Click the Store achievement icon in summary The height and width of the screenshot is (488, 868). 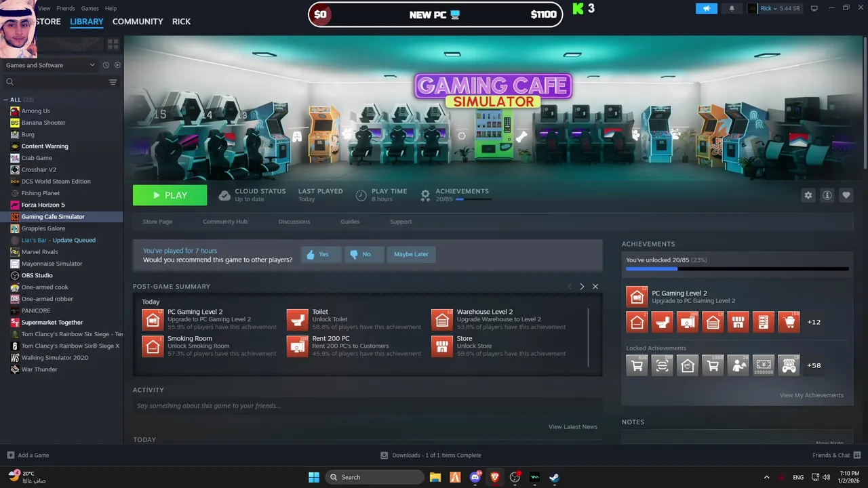[442, 346]
